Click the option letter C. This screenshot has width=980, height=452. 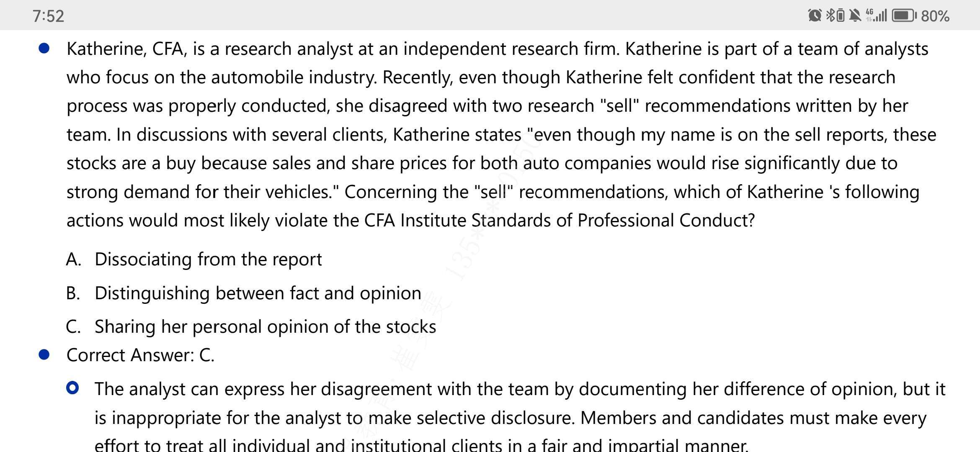click(73, 327)
